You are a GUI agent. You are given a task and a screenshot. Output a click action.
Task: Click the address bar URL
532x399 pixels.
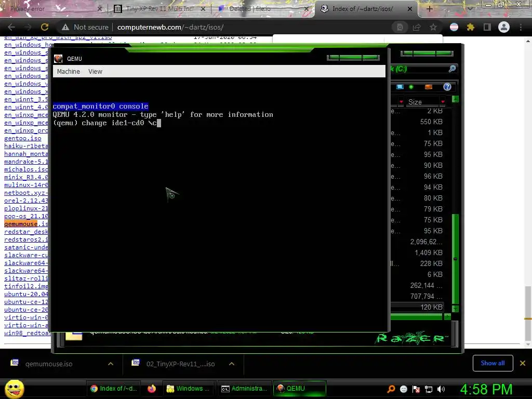[170, 27]
